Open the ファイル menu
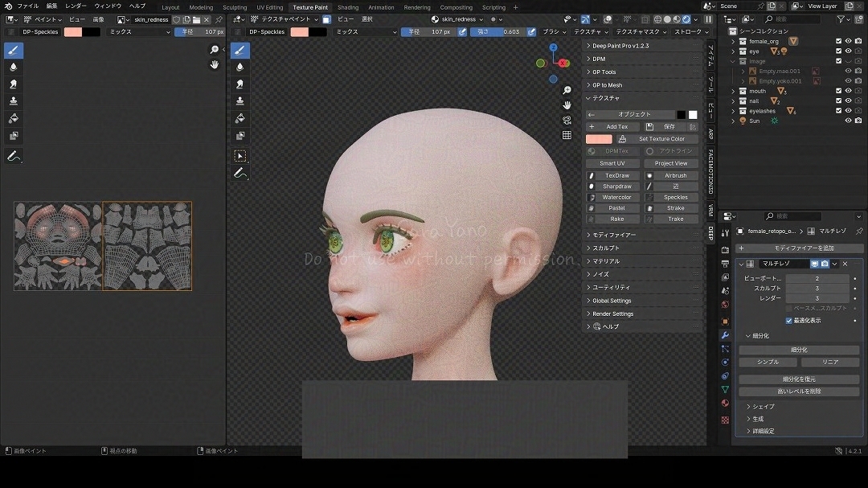Viewport: 868px width, 488px height. [27, 6]
